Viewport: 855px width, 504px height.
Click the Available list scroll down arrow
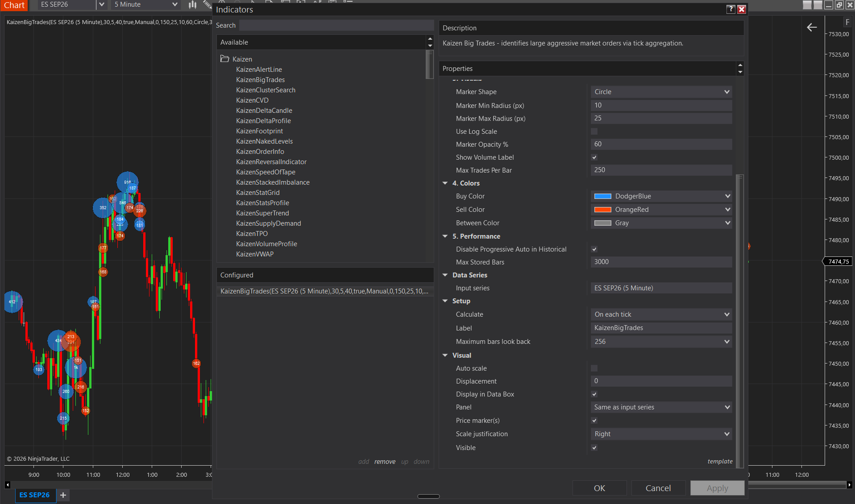tap(430, 46)
